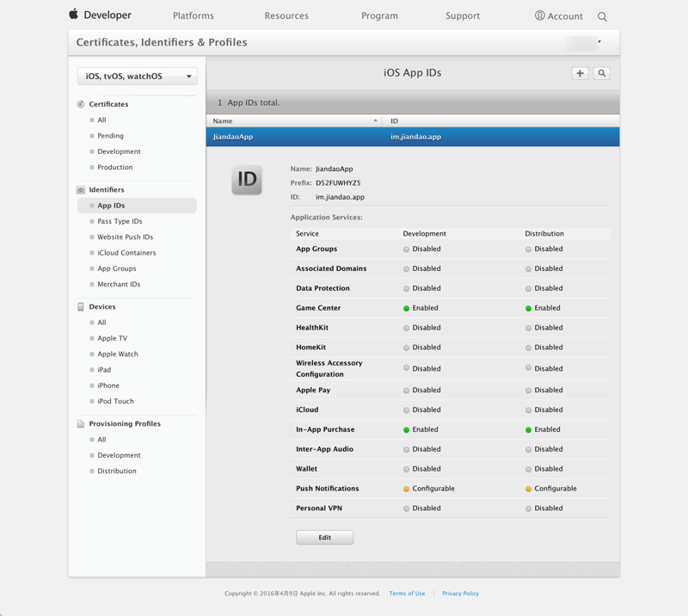Click the Apple Developer logo
Image resolution: width=688 pixels, height=616 pixels.
[100, 15]
